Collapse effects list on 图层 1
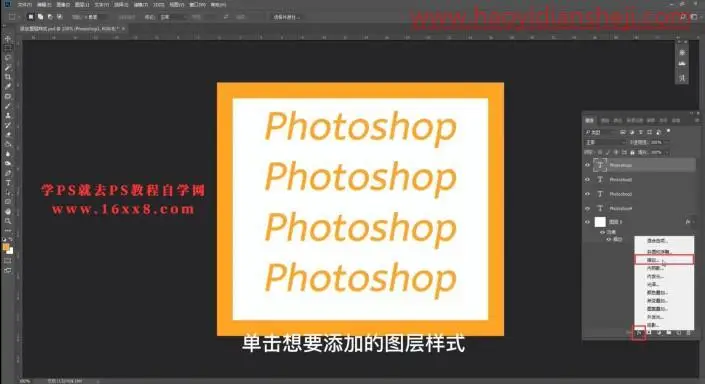705x384 pixels. coord(694,222)
